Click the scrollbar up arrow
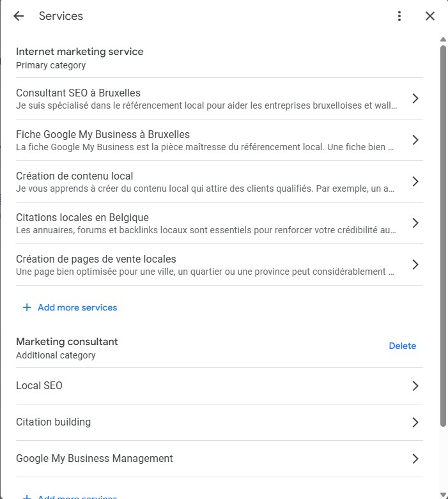This screenshot has height=499, width=448. pos(443,40)
